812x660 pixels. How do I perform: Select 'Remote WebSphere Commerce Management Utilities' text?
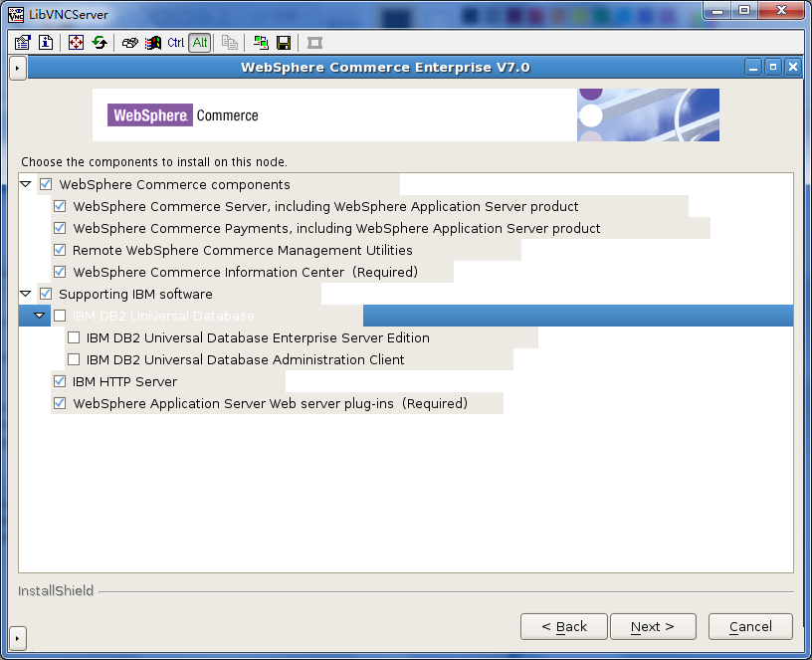click(243, 250)
